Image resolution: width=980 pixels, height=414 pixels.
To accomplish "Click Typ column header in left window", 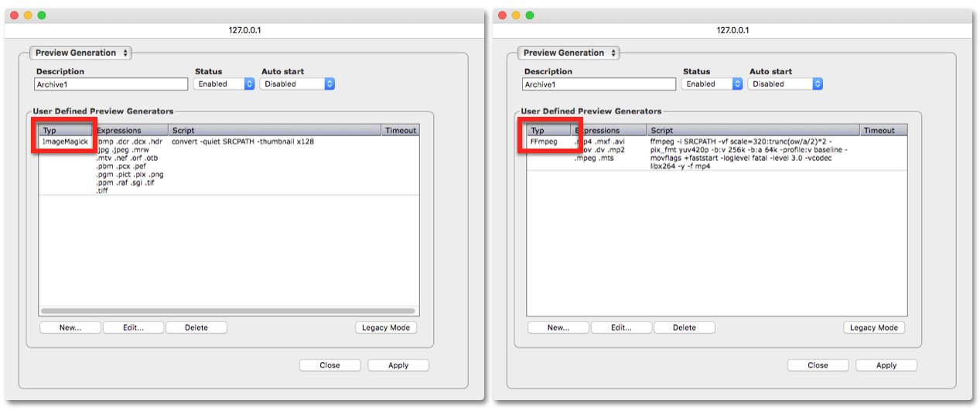I will point(66,130).
